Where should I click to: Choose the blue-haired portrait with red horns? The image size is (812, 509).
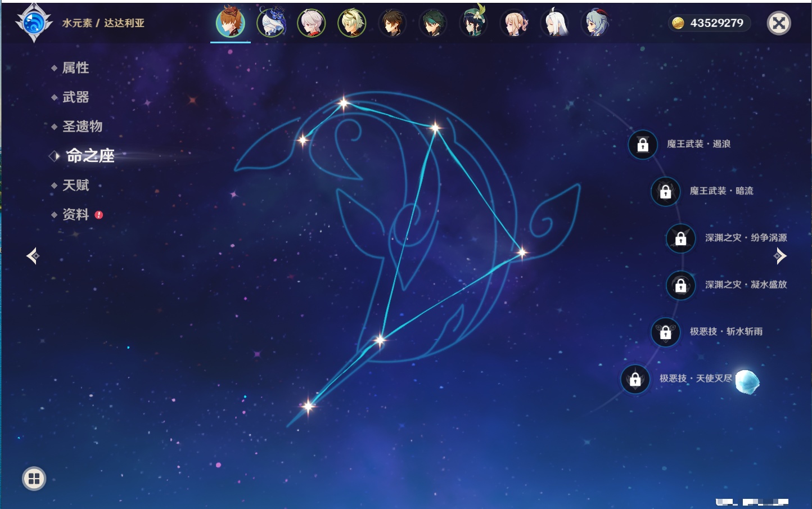(595, 23)
